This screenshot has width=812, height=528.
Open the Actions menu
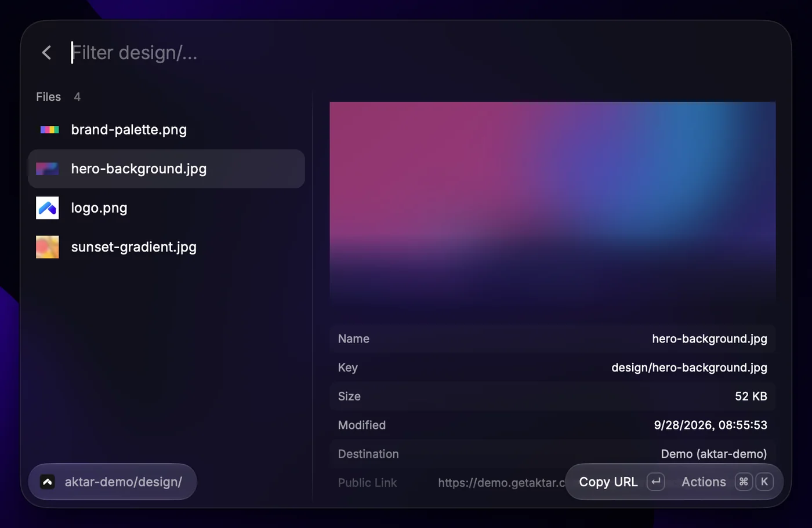pyautogui.click(x=704, y=482)
